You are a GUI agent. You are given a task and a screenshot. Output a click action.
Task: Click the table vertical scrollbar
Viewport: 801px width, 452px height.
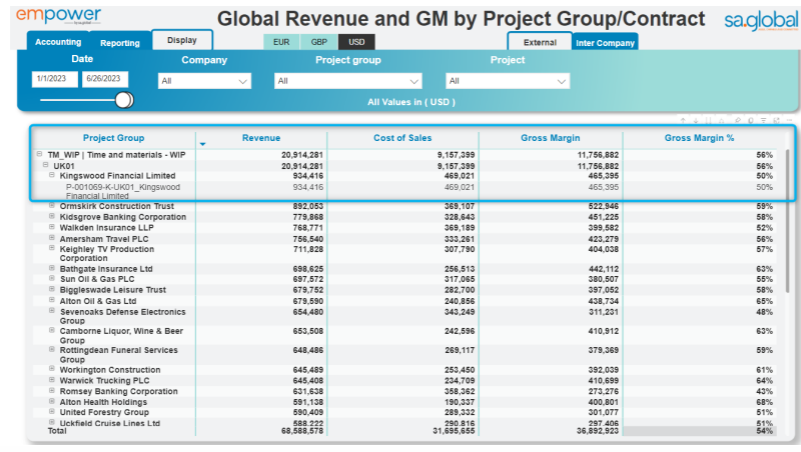[788, 221]
